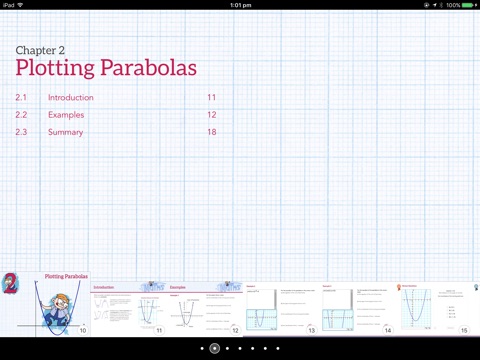Open page 13 thumbnail

click(x=281, y=309)
